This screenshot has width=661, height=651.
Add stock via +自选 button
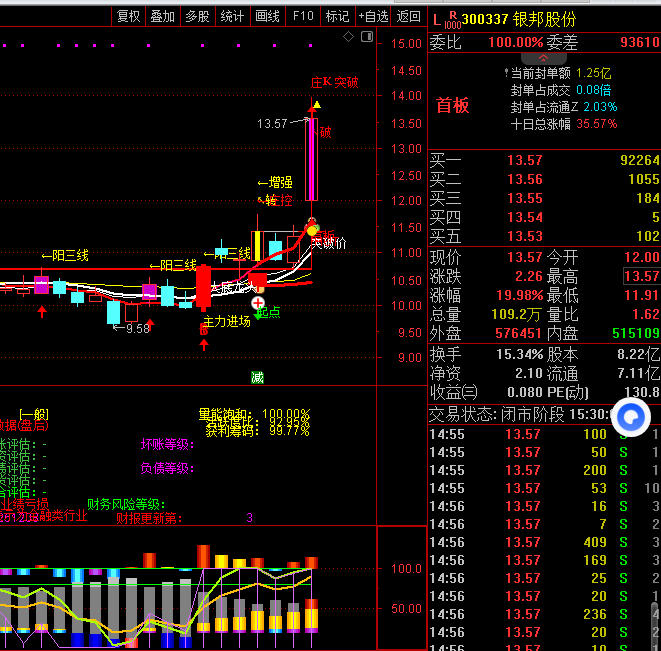tap(372, 16)
